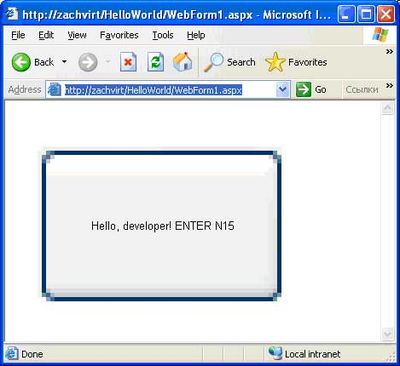Expand Links bar overflow chevron
This screenshot has height=366, width=400.
(x=389, y=86)
